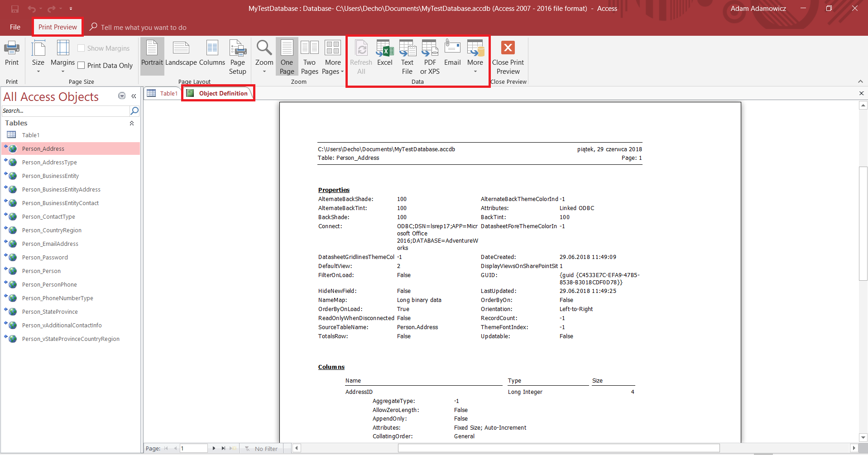
Task: Click the navigation pane Search box
Action: point(66,111)
